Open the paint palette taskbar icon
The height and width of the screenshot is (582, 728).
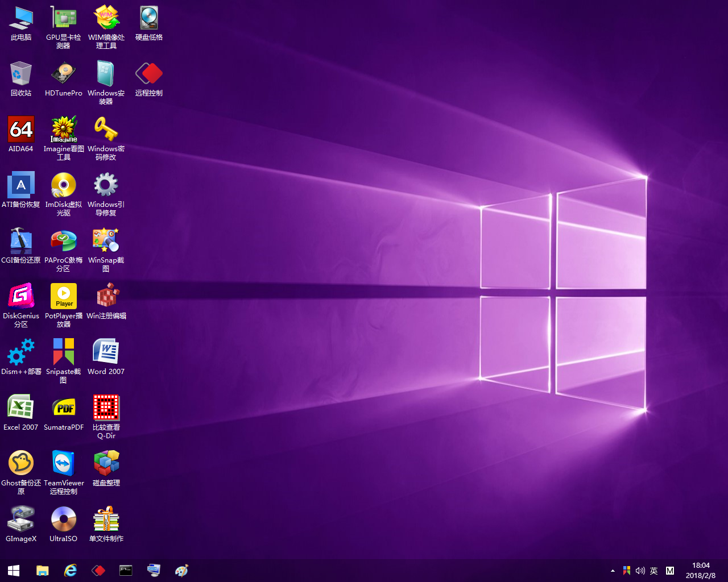click(181, 571)
